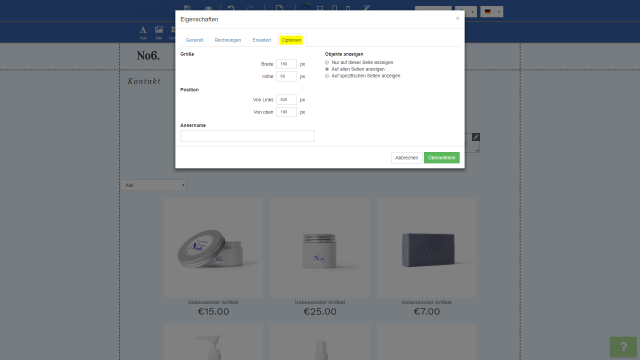
Task: Click the €15.00 price
Action: [x=213, y=312]
